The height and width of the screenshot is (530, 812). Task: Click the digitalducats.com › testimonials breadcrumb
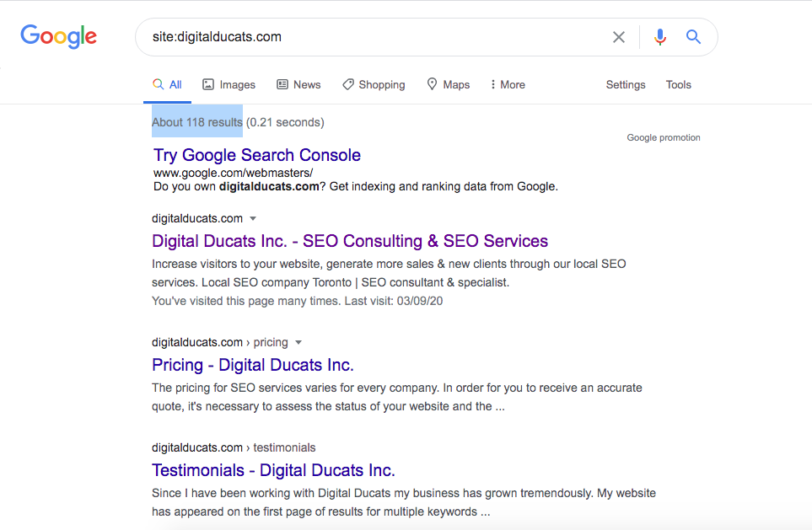(234, 447)
